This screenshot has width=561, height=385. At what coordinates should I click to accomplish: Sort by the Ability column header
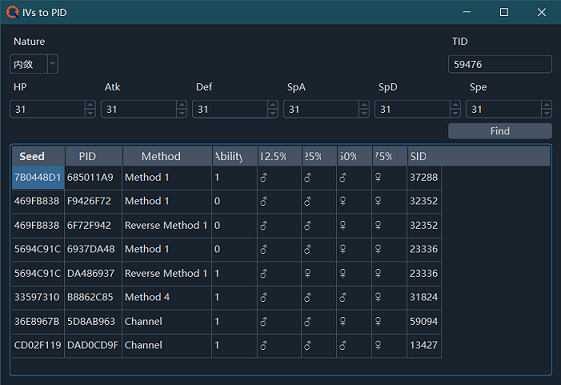[x=235, y=156]
